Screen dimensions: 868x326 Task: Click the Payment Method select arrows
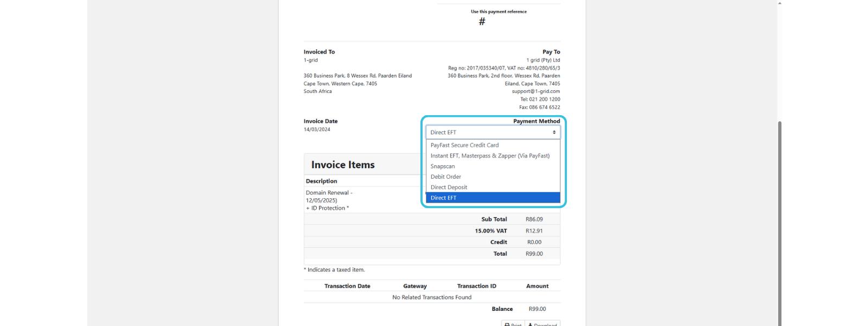click(554, 133)
